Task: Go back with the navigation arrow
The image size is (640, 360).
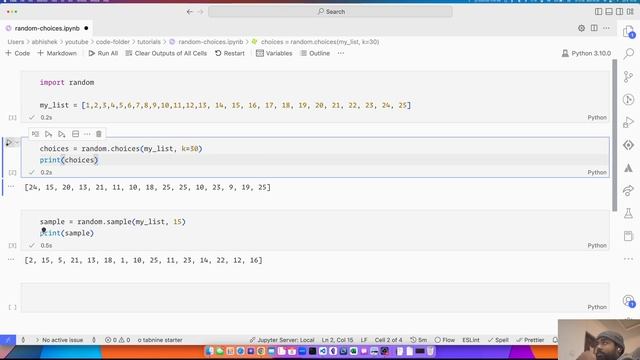Action: (x=189, y=12)
